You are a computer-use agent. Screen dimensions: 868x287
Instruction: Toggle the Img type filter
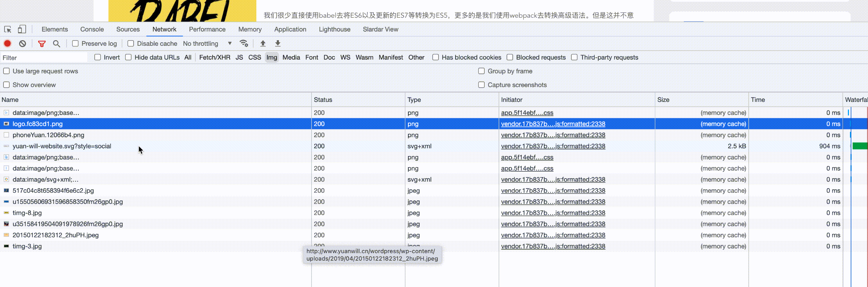pyautogui.click(x=272, y=58)
